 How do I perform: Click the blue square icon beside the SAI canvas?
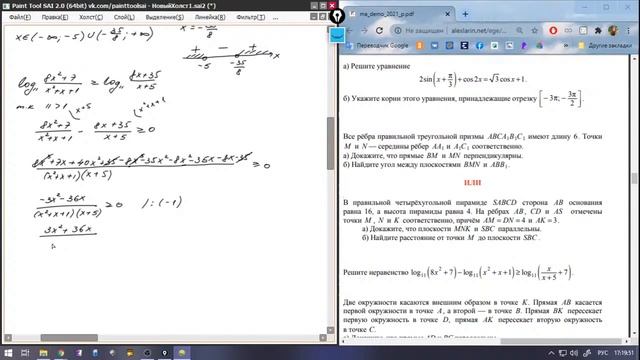tap(337, 35)
